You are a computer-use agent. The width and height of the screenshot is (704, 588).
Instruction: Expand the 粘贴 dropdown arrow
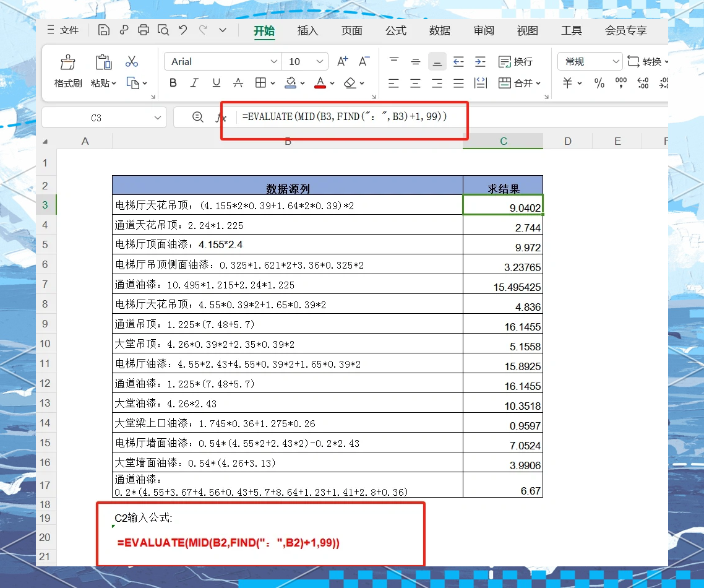[114, 84]
